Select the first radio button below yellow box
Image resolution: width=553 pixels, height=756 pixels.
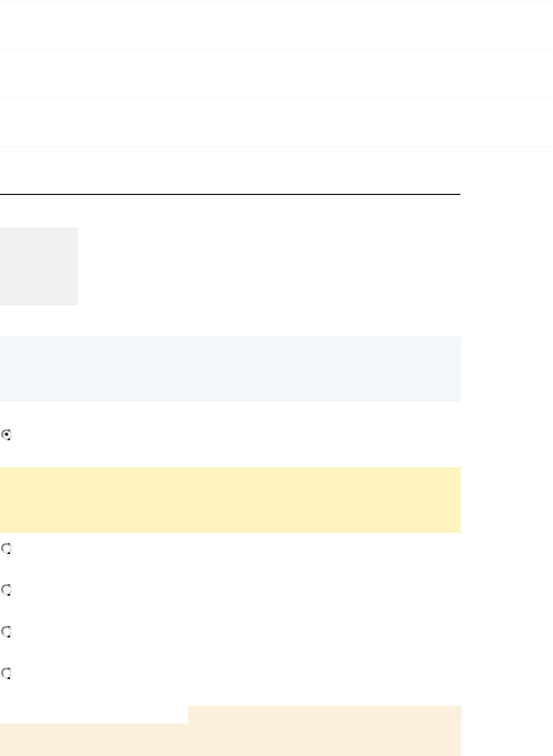[6, 549]
